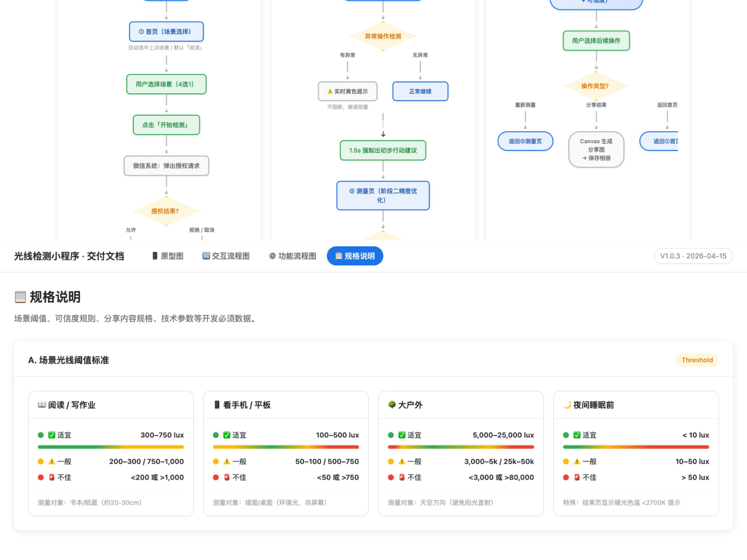Click the green check icon in 大户外 适宜 row
747x560 pixels.
pos(402,435)
